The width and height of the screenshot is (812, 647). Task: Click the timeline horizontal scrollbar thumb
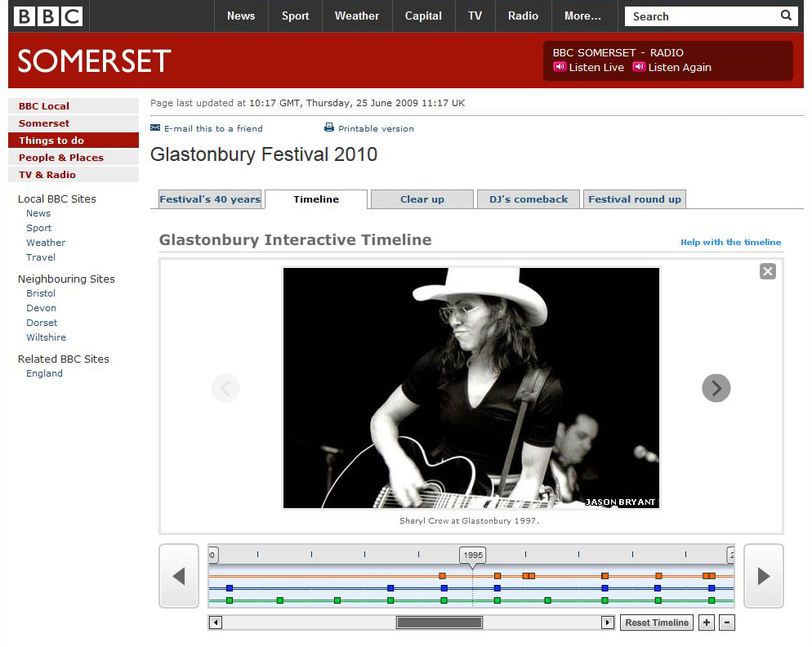(439, 622)
